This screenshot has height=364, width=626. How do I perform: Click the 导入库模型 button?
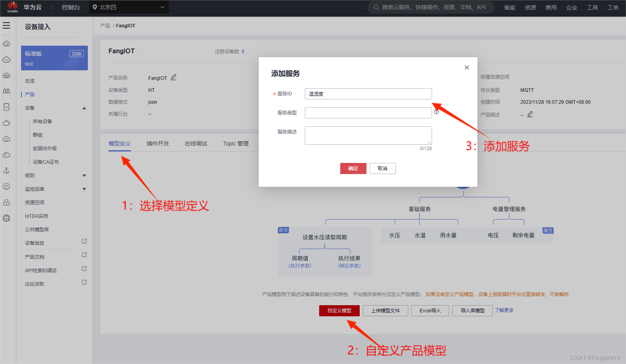tap(473, 311)
